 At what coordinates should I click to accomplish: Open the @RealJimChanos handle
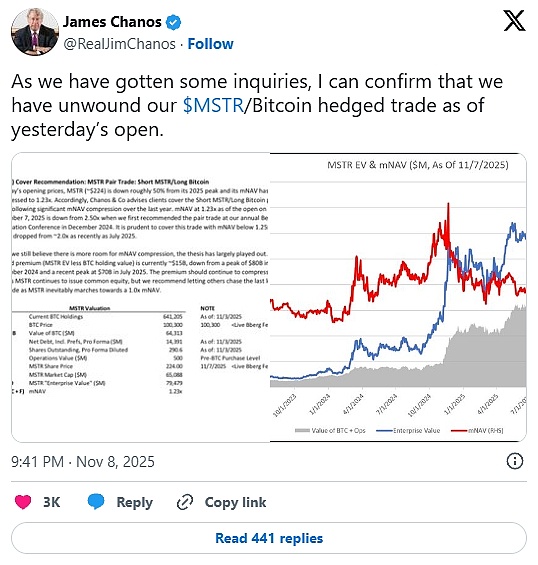point(120,44)
